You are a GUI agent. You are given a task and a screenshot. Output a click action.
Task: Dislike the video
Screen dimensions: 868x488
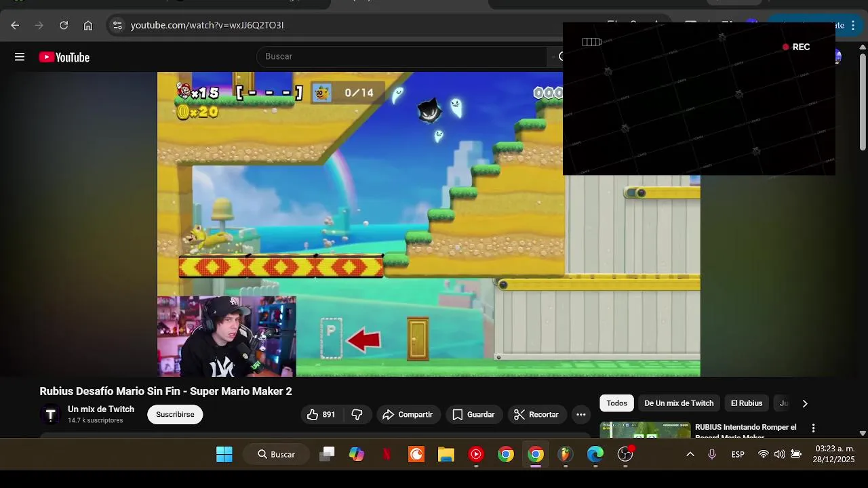(x=357, y=414)
